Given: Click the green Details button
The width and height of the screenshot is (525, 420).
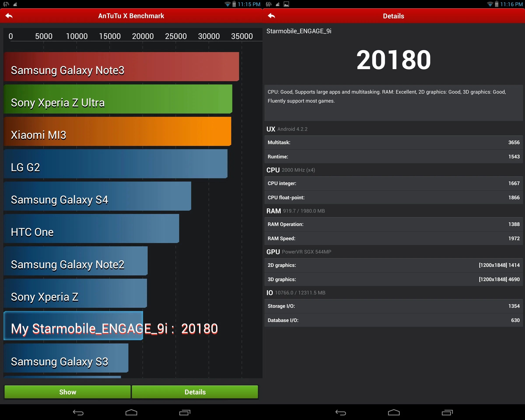Looking at the screenshot, I should (x=195, y=392).
